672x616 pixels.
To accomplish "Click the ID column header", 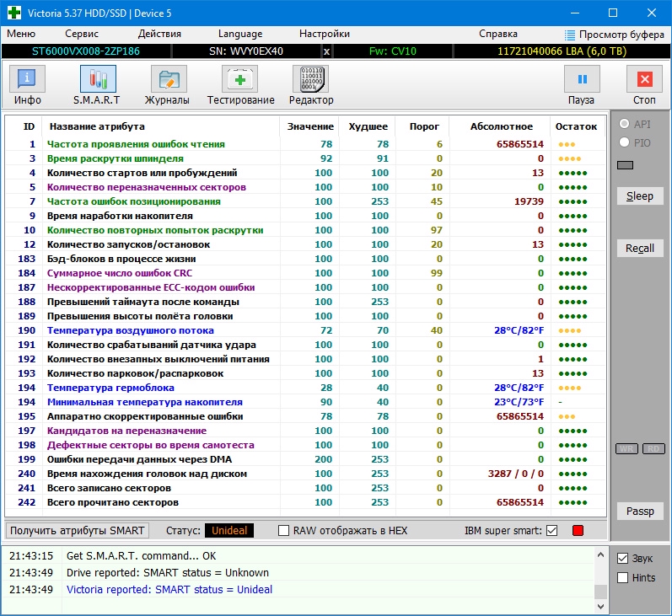I will coord(29,126).
